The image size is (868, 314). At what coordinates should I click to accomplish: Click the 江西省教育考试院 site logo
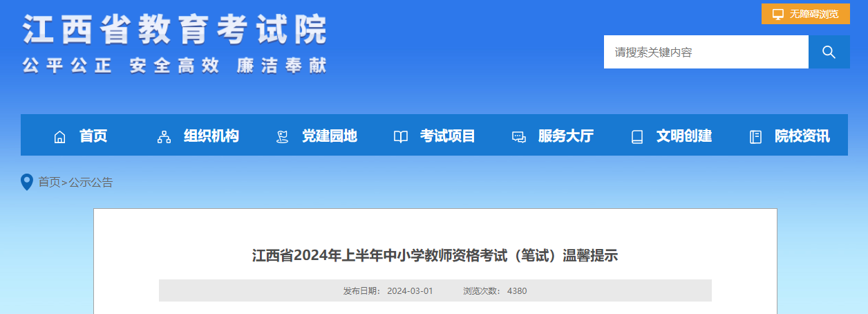[x=174, y=30]
